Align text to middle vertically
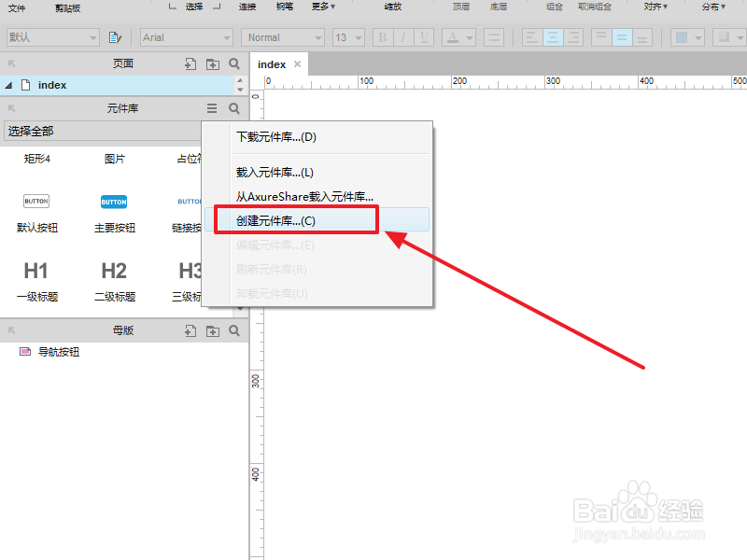 click(622, 37)
